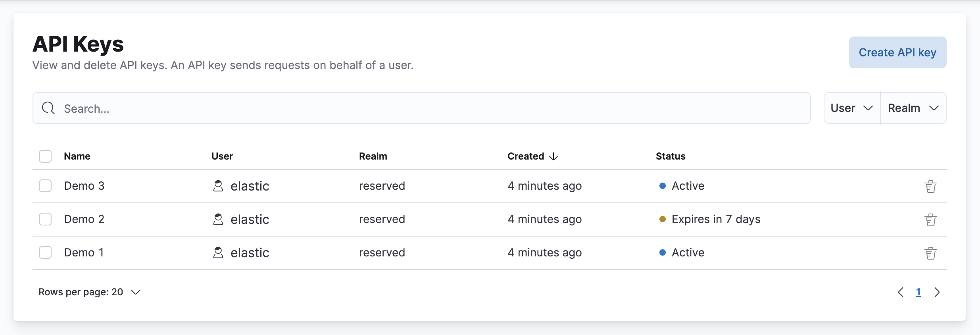Sort by the Status column header

pyautogui.click(x=671, y=156)
